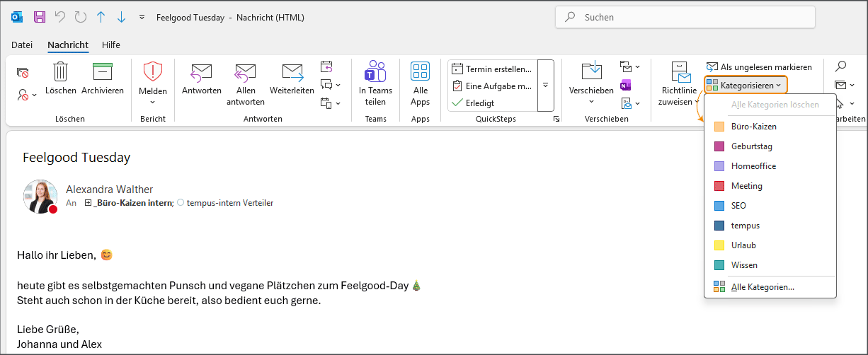Open the Datei tab

tap(22, 45)
